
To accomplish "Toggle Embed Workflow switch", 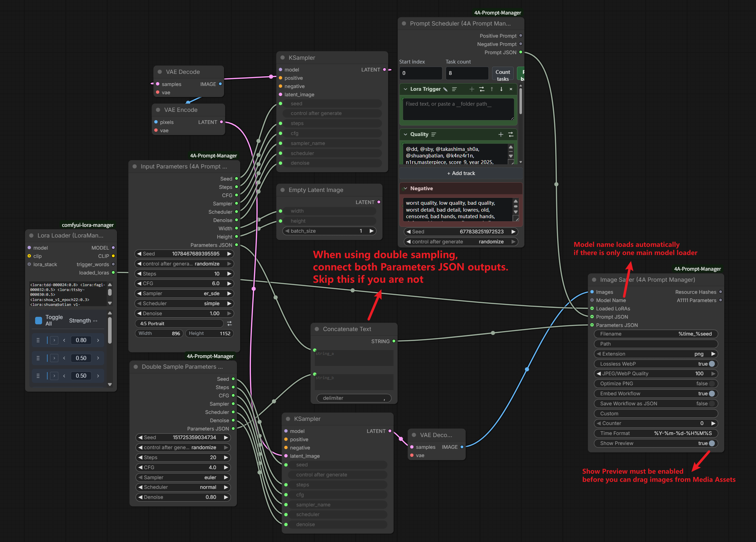I will [x=712, y=394].
